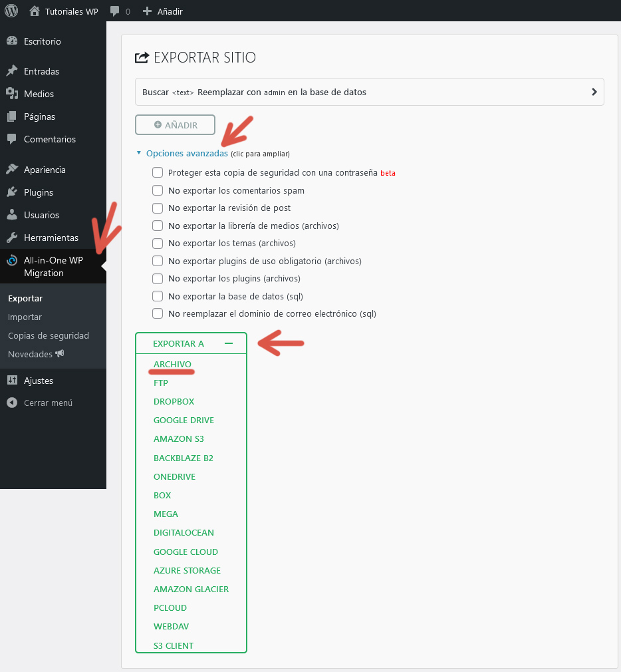Tick No exportar los plugins (archivos)
The width and height of the screenshot is (621, 672).
(x=158, y=279)
